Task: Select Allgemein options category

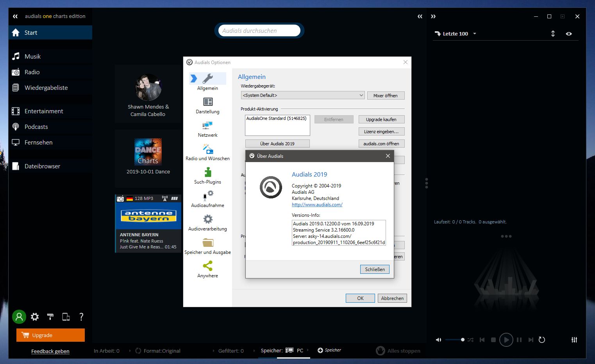Action: click(207, 82)
